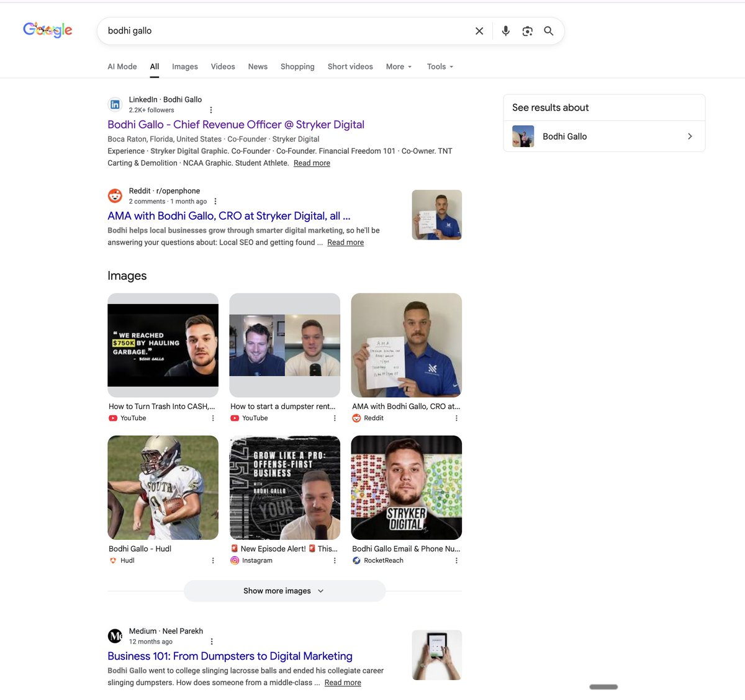Image resolution: width=745 pixels, height=700 pixels.
Task: Clear the search box with X icon
Action: tap(479, 31)
